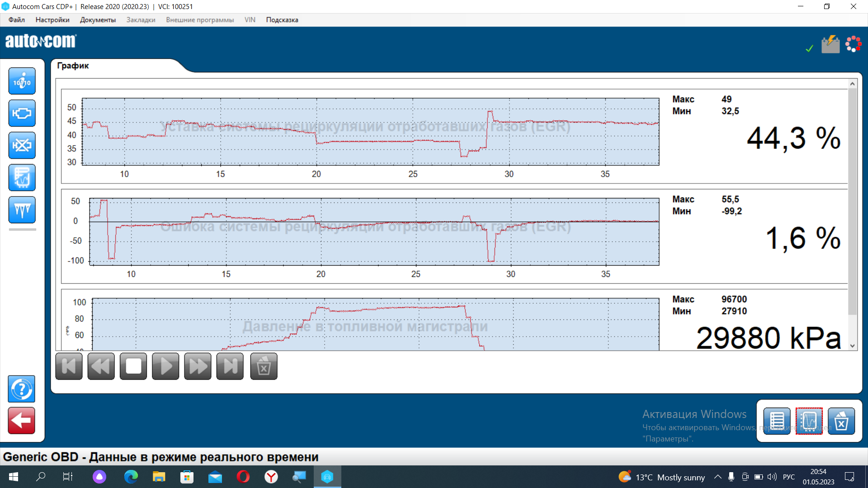Click Макс value 96700

click(x=734, y=299)
